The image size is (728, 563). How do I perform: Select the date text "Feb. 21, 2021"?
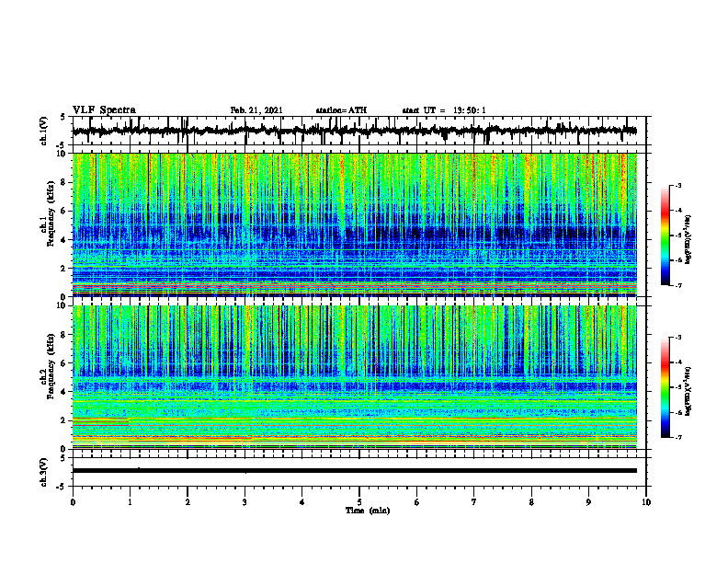pyautogui.click(x=256, y=110)
